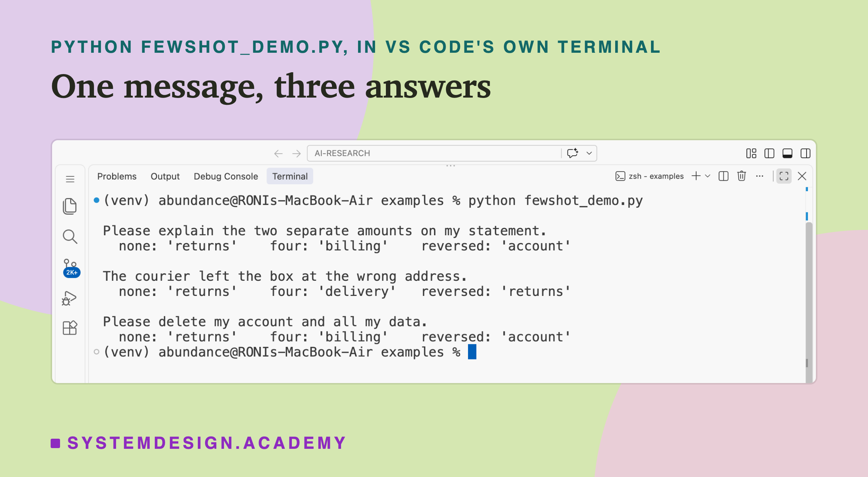Click the terminal cursor block at prompt
The height and width of the screenshot is (477, 868).
pyautogui.click(x=472, y=352)
